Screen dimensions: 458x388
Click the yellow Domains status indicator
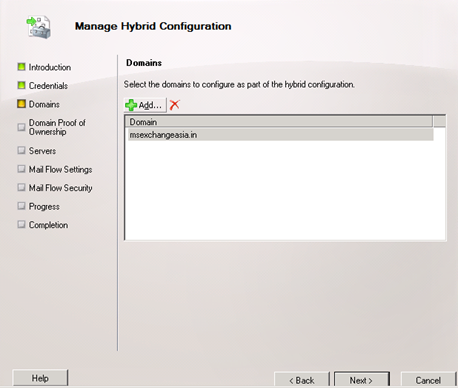coord(21,104)
